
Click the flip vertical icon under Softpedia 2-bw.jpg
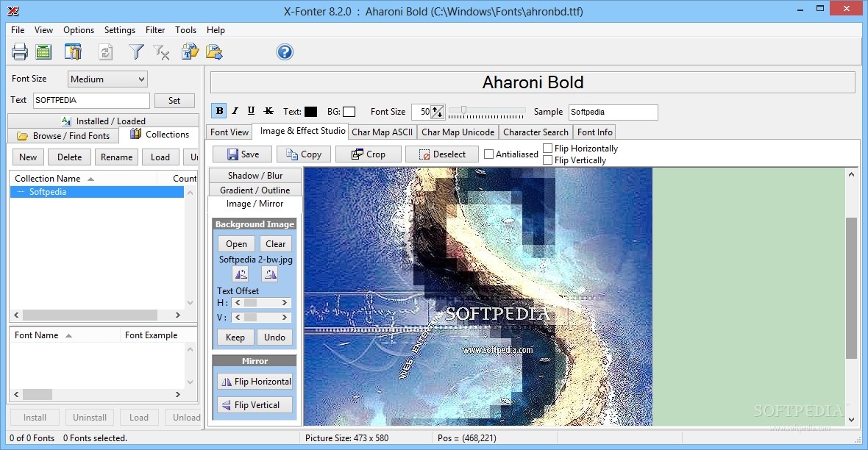pos(269,274)
